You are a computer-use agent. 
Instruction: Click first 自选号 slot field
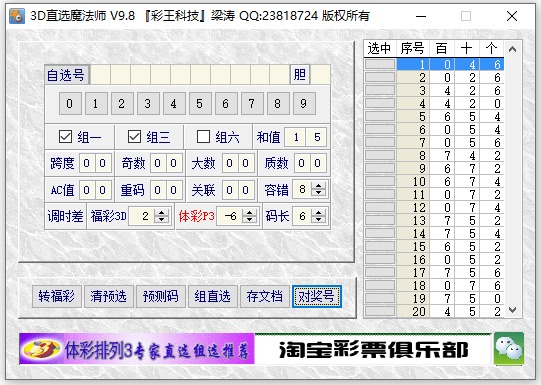(100, 75)
